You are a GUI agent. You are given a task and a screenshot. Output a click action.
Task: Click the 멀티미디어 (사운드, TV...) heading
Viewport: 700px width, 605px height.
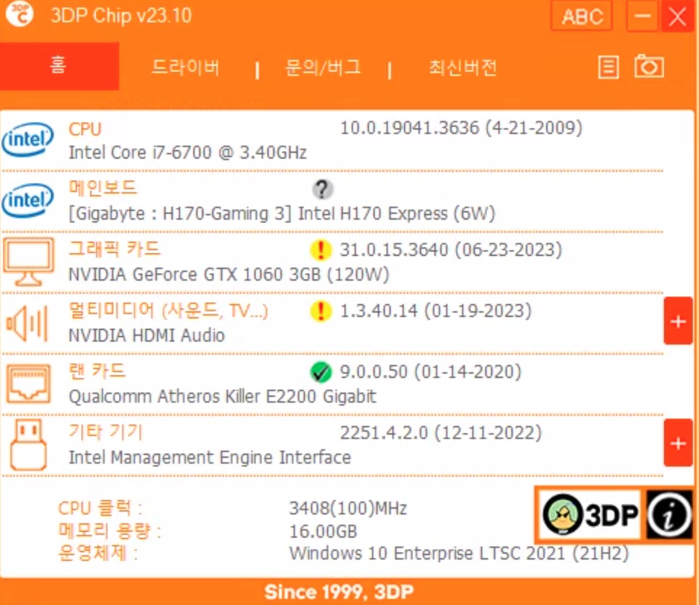click(x=168, y=310)
